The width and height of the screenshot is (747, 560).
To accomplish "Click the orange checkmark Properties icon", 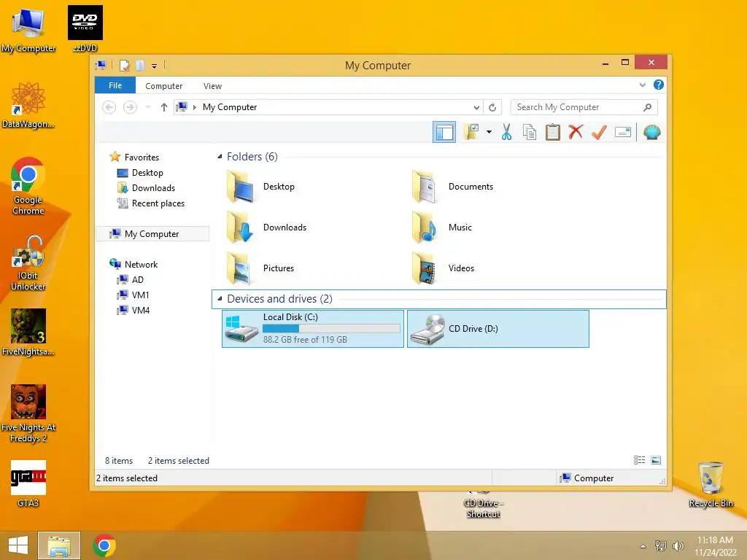I will (x=599, y=132).
